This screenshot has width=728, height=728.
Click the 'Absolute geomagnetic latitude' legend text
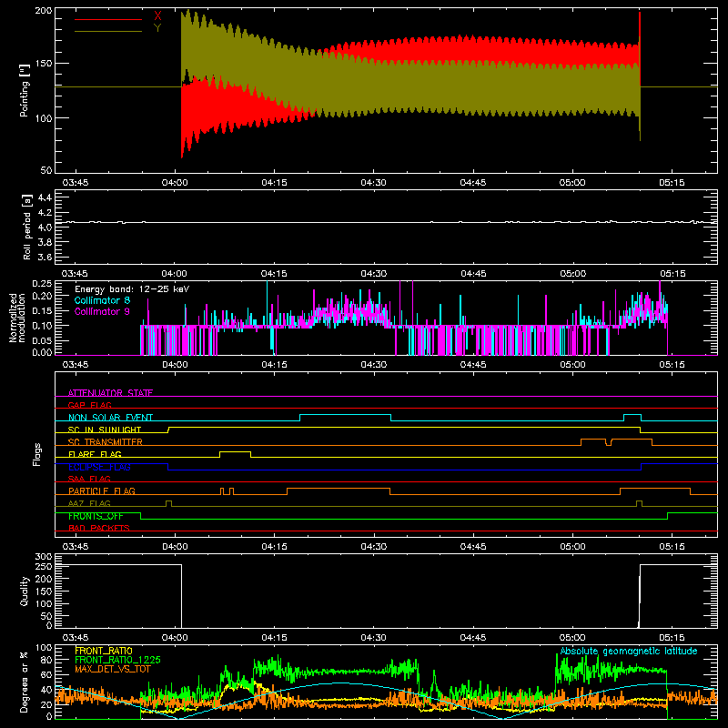(629, 651)
